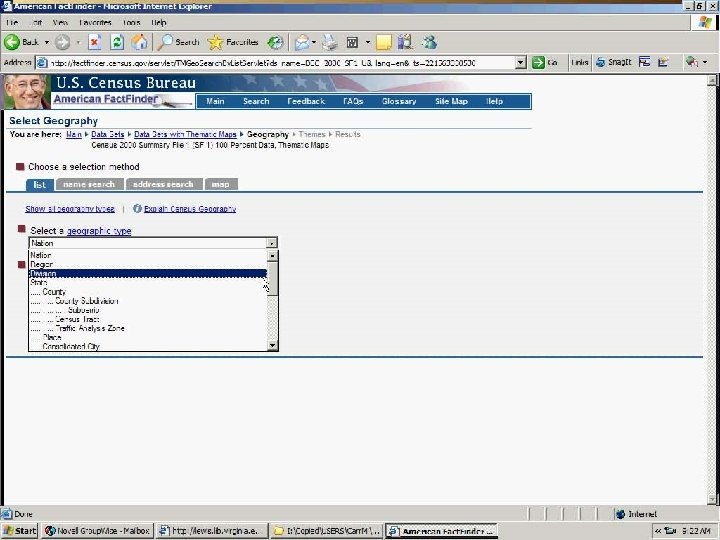The height and width of the screenshot is (540, 720).
Task: Open the History toolbar icon
Action: (275, 42)
